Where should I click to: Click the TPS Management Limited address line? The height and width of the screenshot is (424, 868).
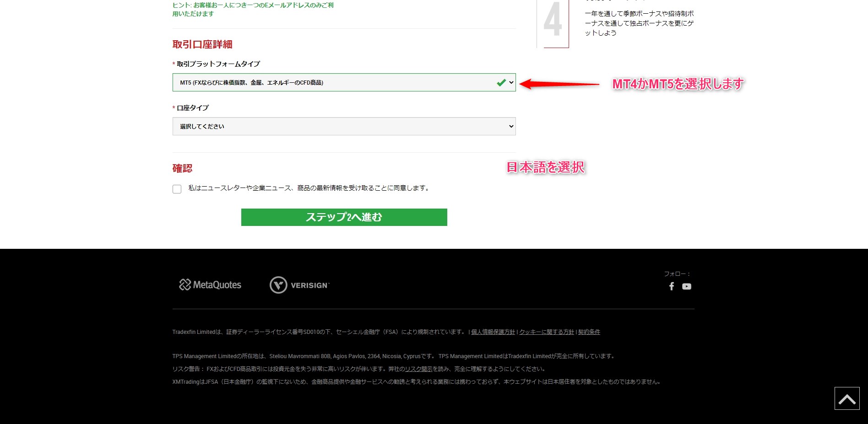coord(395,356)
